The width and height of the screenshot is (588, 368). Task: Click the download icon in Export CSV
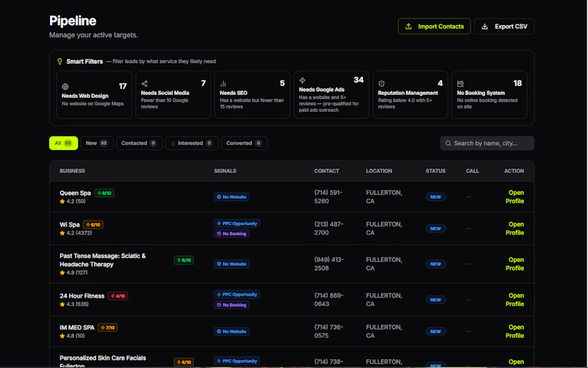tap(484, 26)
